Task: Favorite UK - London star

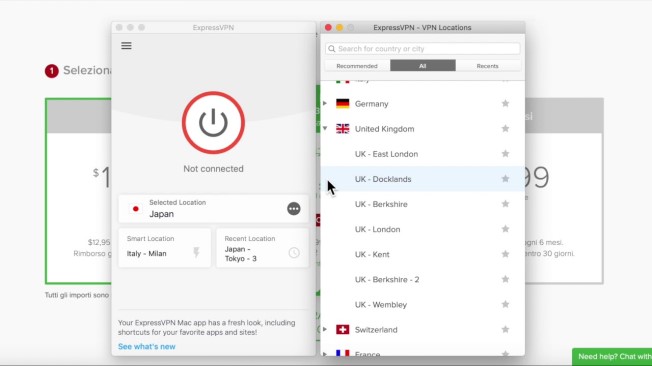Action: [x=505, y=229]
